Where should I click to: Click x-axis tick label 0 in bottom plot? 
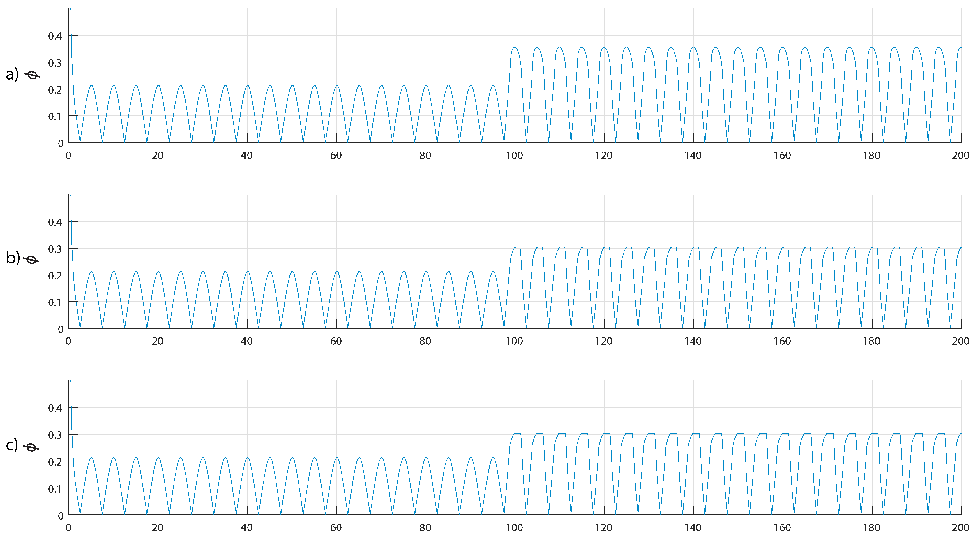pos(68,527)
